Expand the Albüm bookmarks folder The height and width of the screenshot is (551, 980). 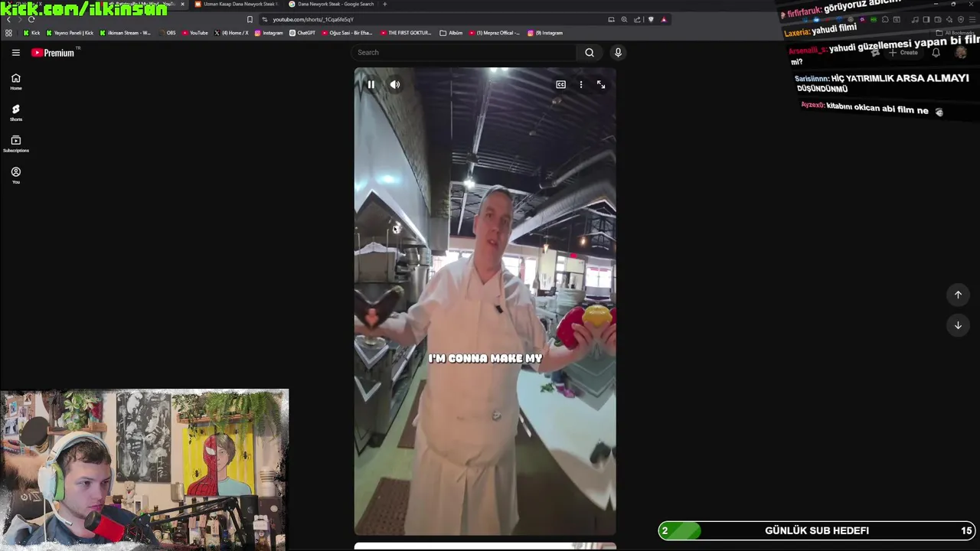[452, 33]
